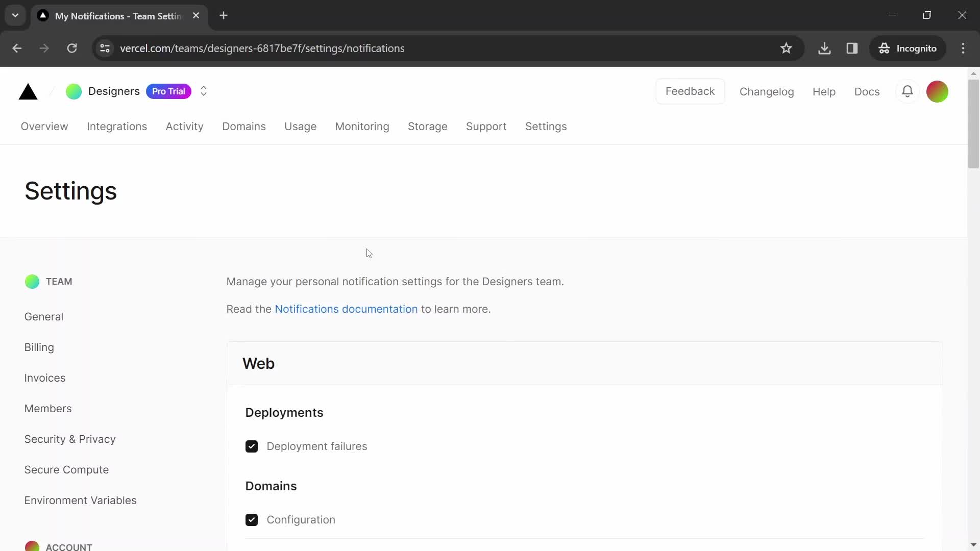Viewport: 980px width, 551px height.
Task: Click the Feedback button
Action: 690,91
